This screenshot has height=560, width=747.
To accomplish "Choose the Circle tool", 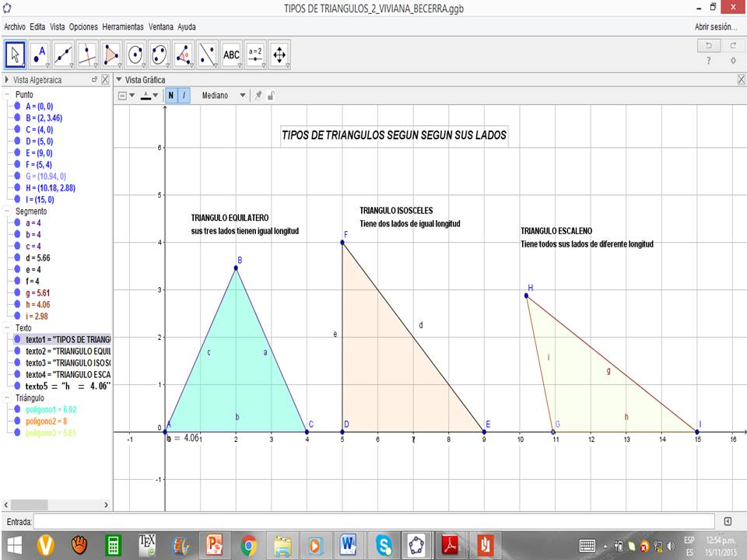I will pyautogui.click(x=135, y=54).
